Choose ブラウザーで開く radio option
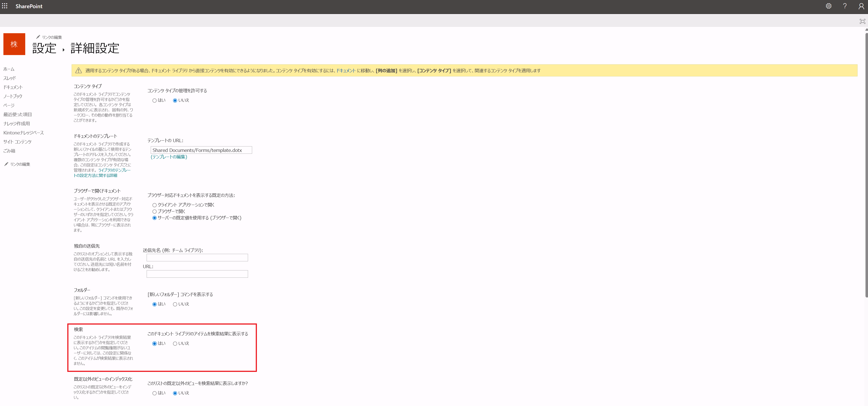The image size is (868, 406). click(x=154, y=212)
